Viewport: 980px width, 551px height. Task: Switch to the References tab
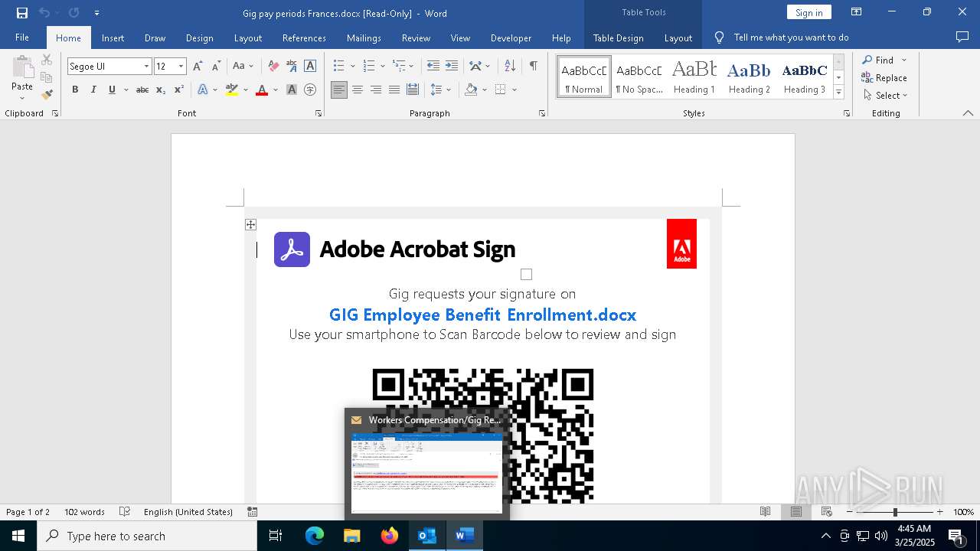[304, 37]
